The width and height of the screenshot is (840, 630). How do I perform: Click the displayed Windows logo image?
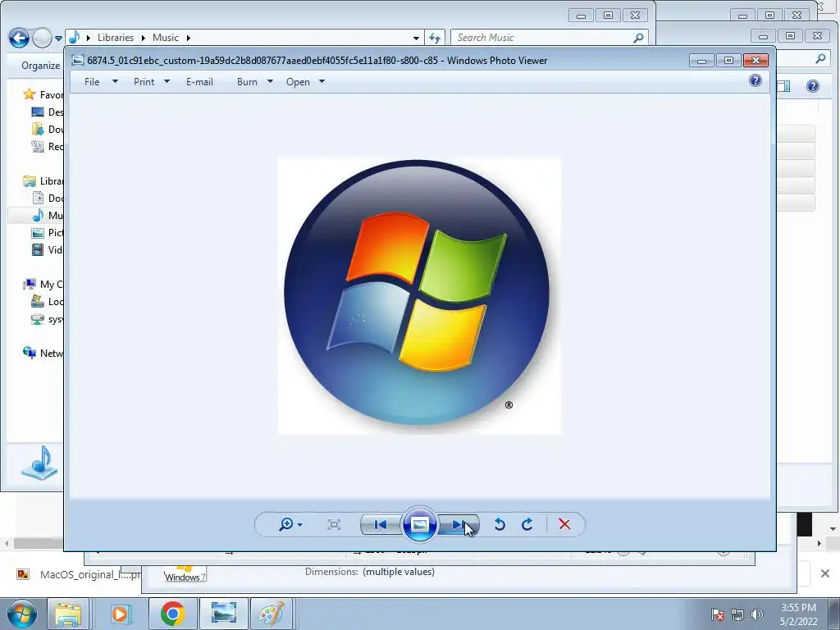(419, 295)
